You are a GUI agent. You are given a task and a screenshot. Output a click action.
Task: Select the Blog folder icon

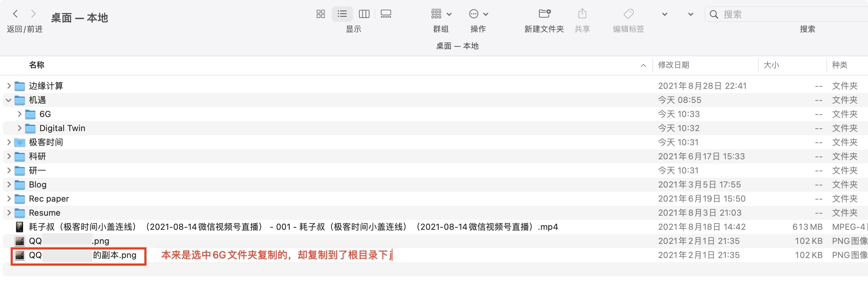point(20,185)
